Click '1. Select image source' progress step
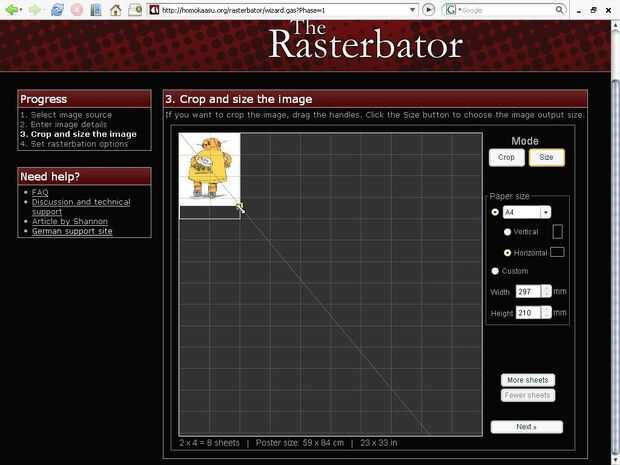Screen dimensions: 620x465 tap(66, 115)
